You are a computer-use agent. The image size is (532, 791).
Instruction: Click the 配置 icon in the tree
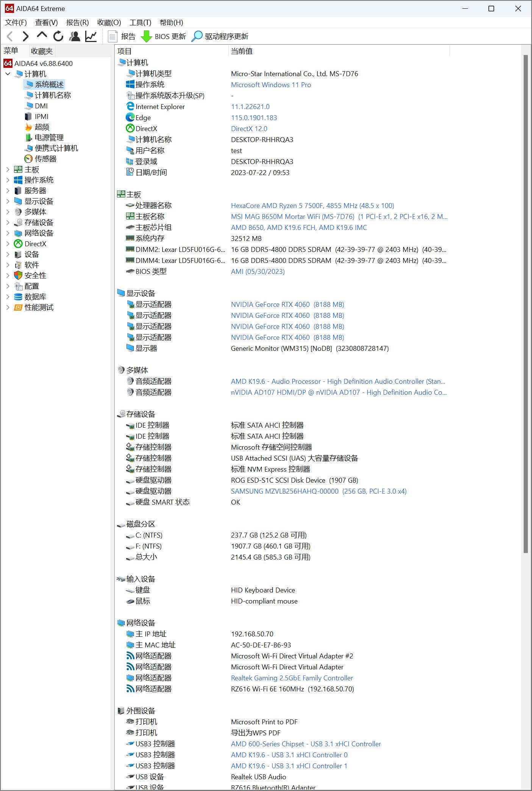tap(18, 286)
